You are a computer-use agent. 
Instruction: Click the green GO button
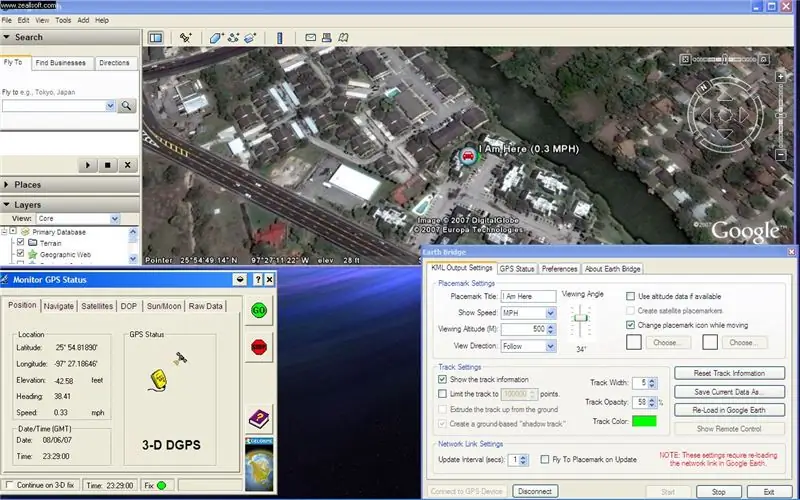[x=259, y=310]
